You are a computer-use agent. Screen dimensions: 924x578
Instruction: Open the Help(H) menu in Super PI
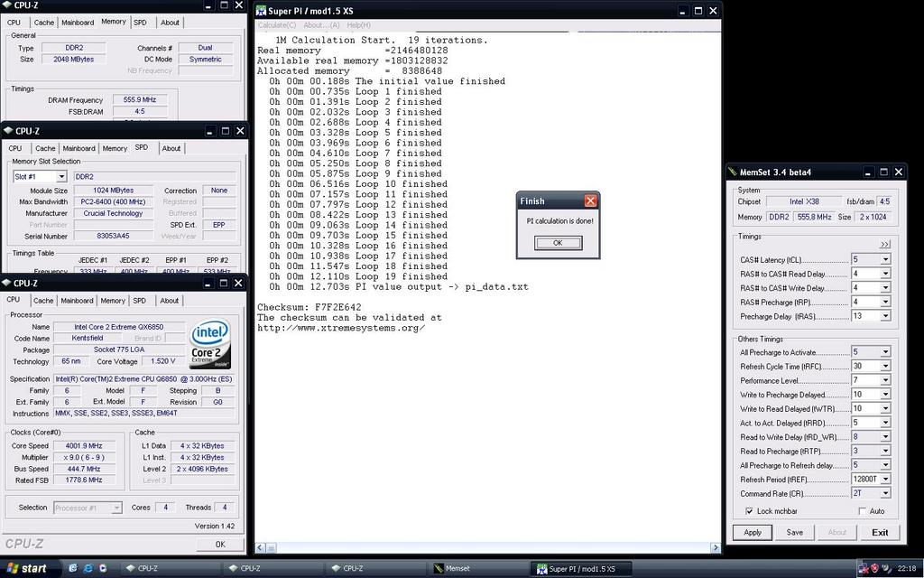pos(358,25)
